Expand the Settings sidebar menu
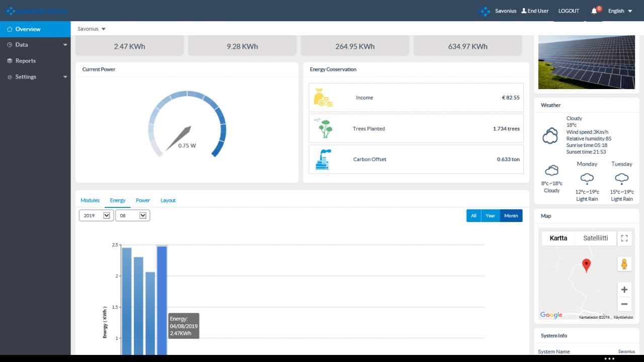This screenshot has height=362, width=644. [x=35, y=77]
